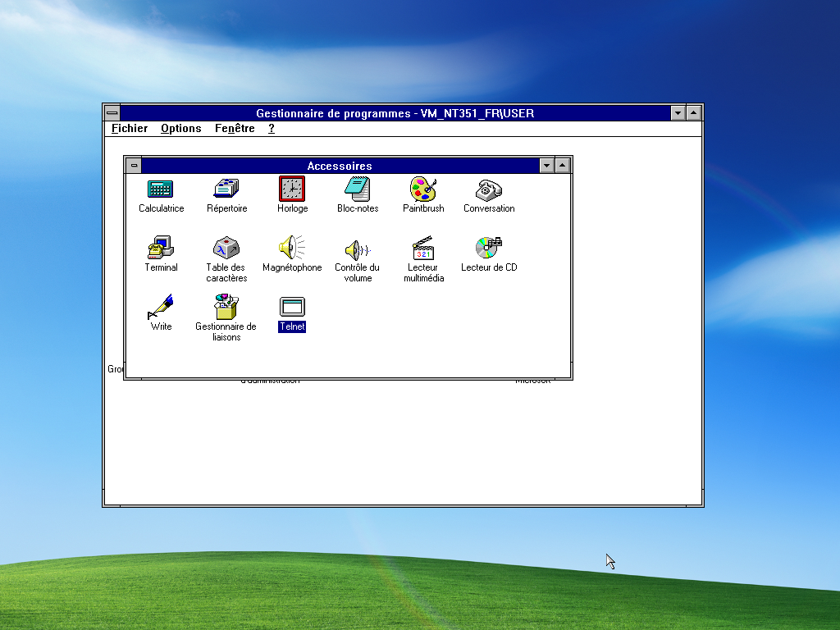840x630 pixels.
Task: Select Gestionnaire de liaisons icon
Action: 226,308
